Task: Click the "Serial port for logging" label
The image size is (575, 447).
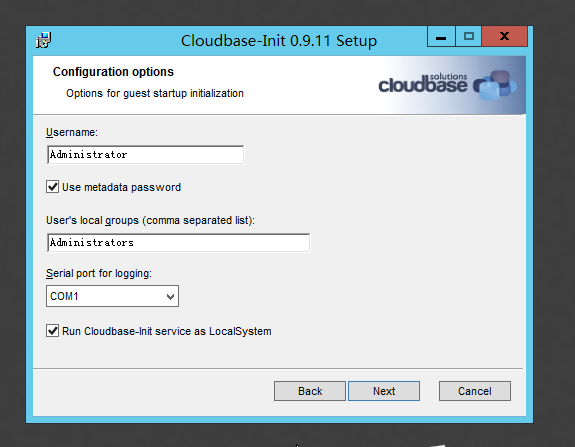Action: [x=99, y=274]
